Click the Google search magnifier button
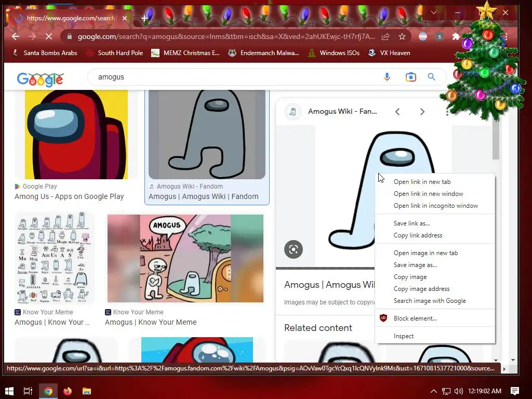The width and height of the screenshot is (532, 399). pos(432,77)
